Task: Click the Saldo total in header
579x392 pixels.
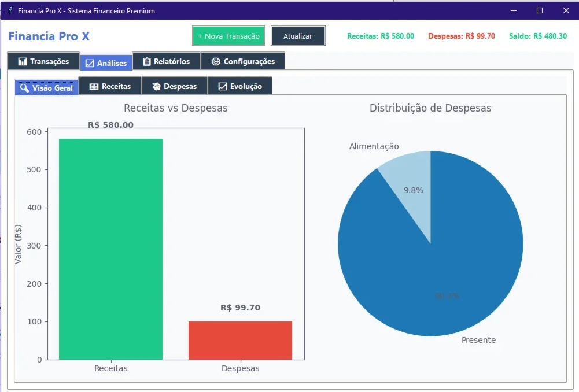Action: coord(538,36)
